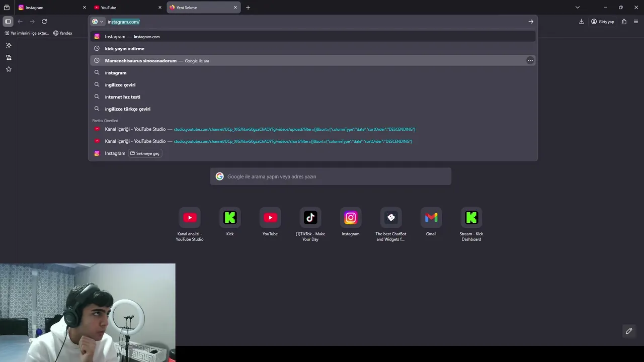Click the Giriş yap account button

click(603, 22)
